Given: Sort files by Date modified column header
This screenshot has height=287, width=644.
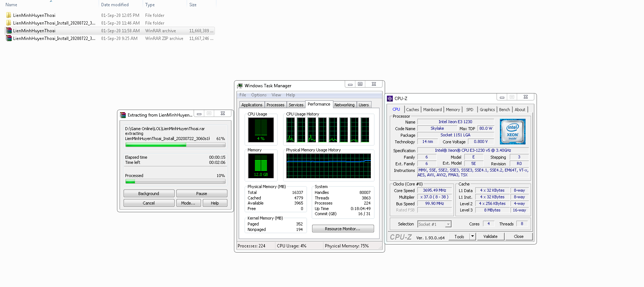Looking at the screenshot, I should coord(121,5).
